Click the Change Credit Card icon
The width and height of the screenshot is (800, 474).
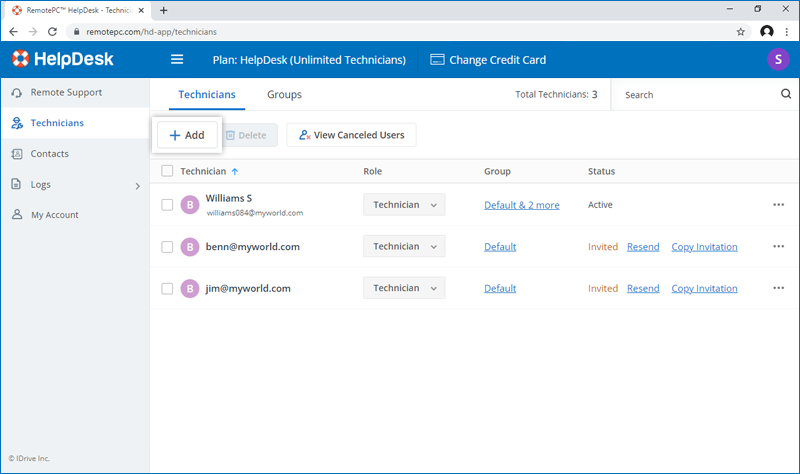pyautogui.click(x=437, y=59)
